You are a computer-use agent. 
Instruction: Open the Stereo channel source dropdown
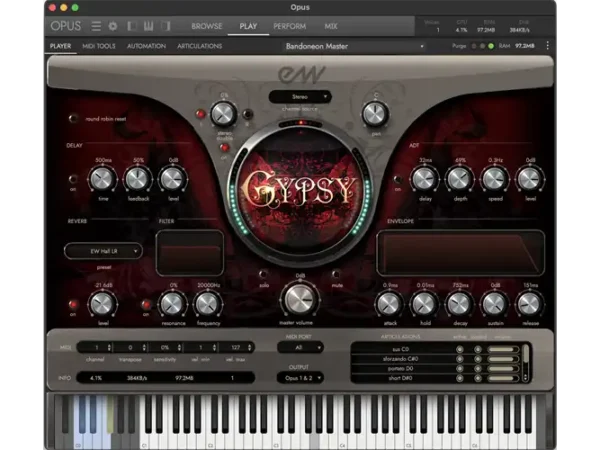click(300, 97)
